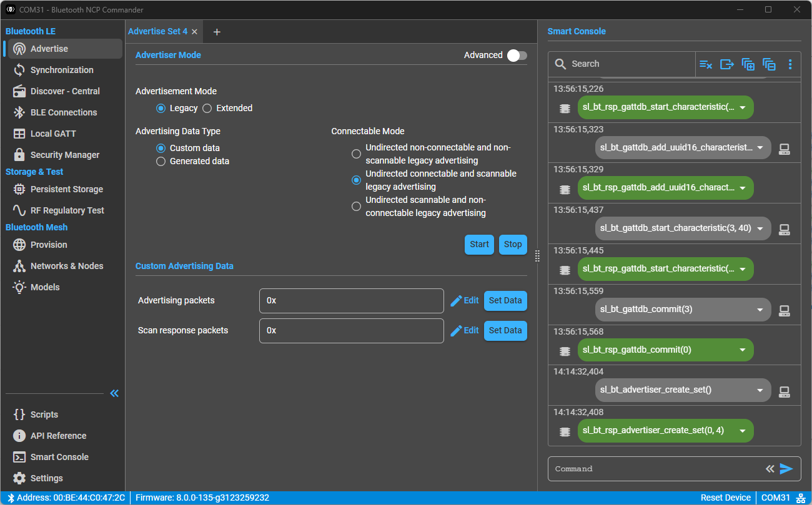Image resolution: width=812 pixels, height=505 pixels.
Task: Click Set Data for Advertising packets
Action: click(x=505, y=301)
